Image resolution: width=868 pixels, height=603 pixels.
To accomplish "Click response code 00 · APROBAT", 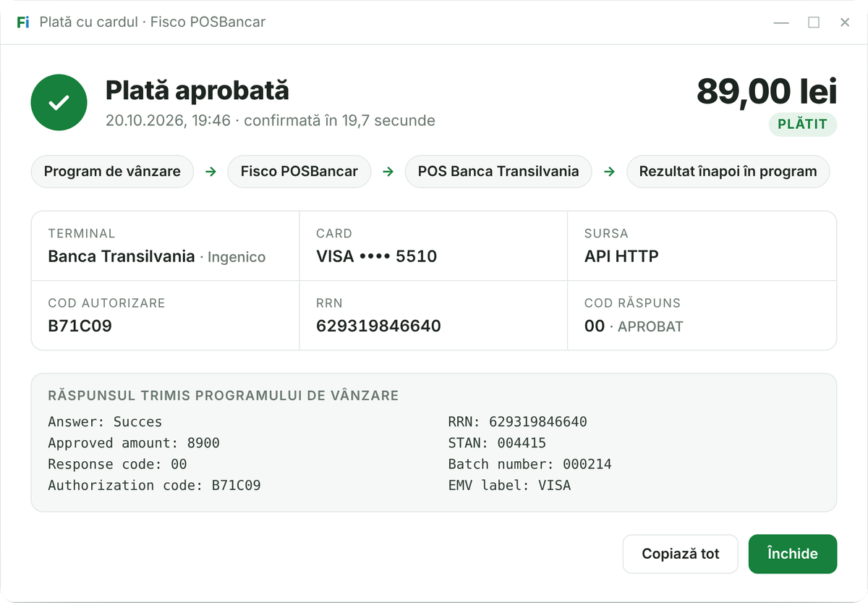I will pyautogui.click(x=634, y=326).
